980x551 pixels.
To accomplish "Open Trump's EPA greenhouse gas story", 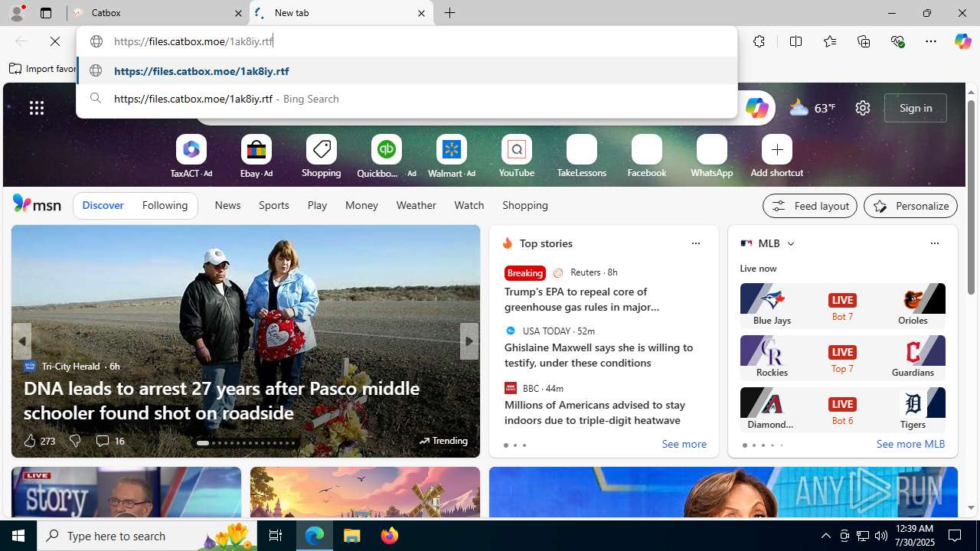I will coord(582,299).
